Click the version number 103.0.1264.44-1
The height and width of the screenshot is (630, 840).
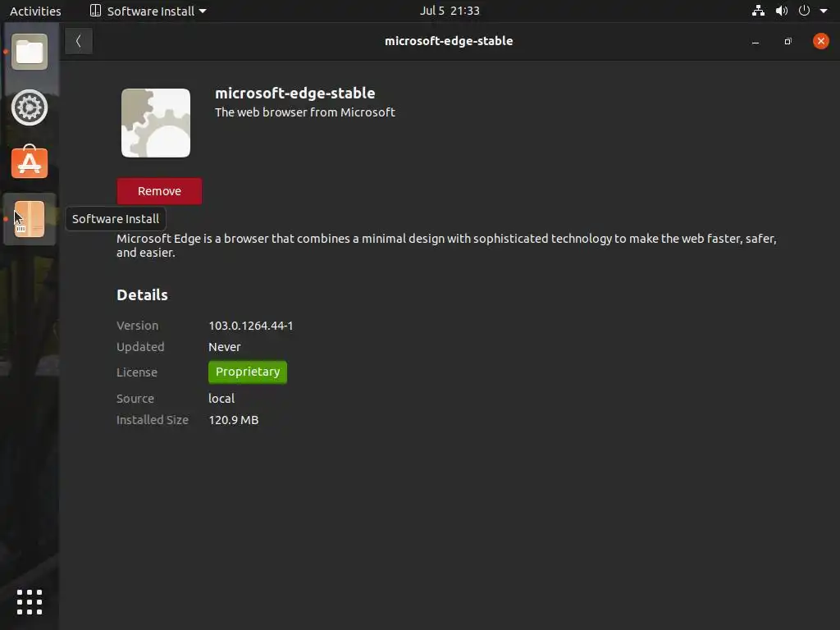[x=251, y=326]
